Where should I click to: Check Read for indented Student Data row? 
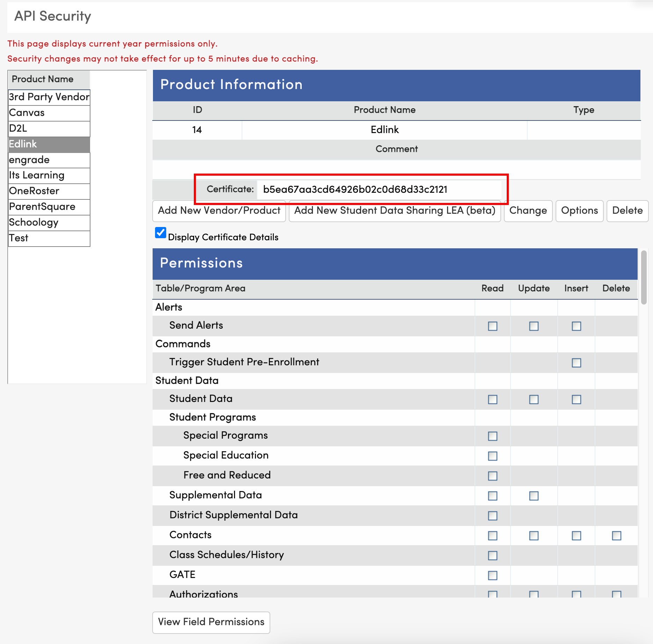point(492,399)
